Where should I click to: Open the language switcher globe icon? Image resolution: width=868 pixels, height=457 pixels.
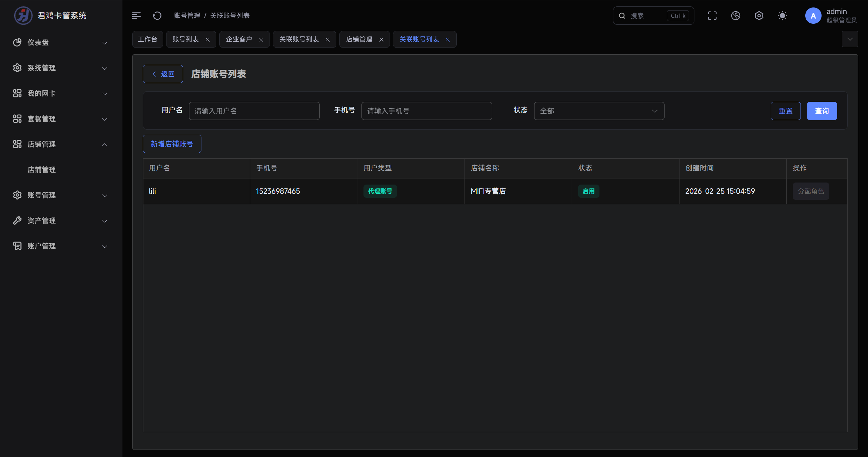pyautogui.click(x=735, y=16)
